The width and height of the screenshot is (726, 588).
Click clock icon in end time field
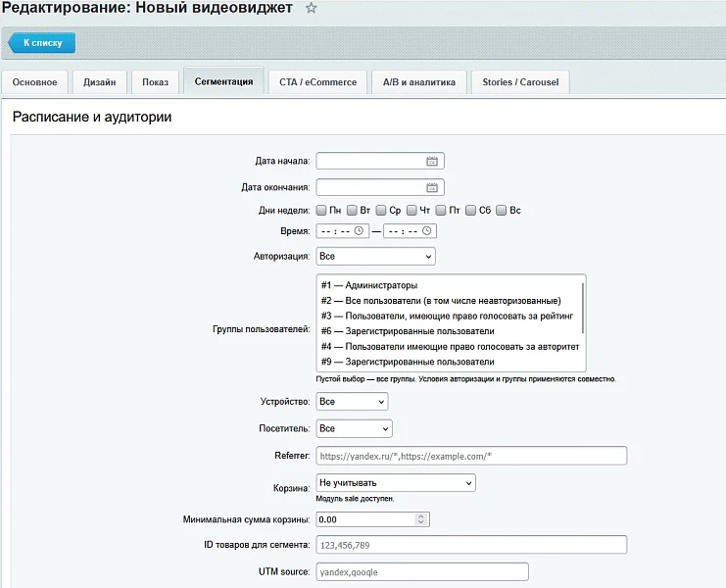pyautogui.click(x=427, y=230)
